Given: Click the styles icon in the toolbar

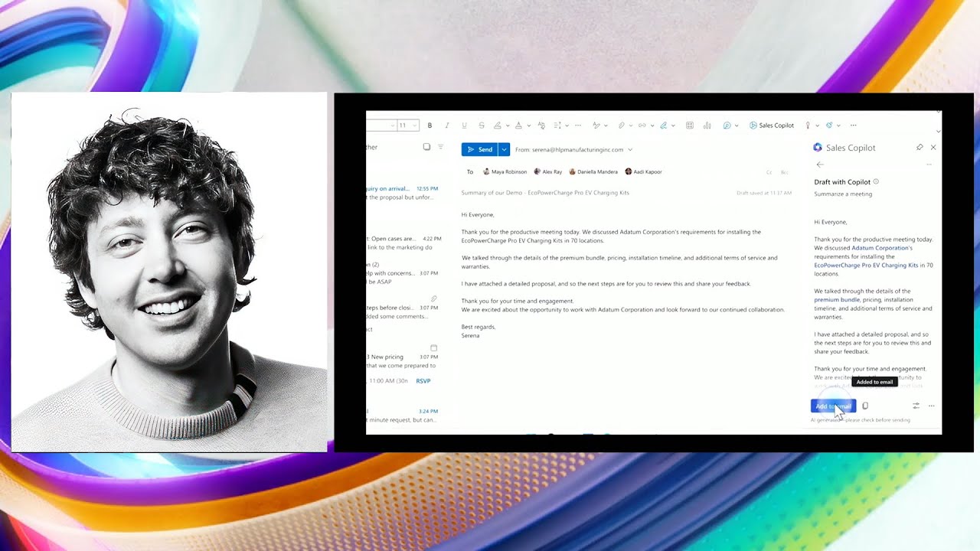Looking at the screenshot, I should (x=596, y=126).
